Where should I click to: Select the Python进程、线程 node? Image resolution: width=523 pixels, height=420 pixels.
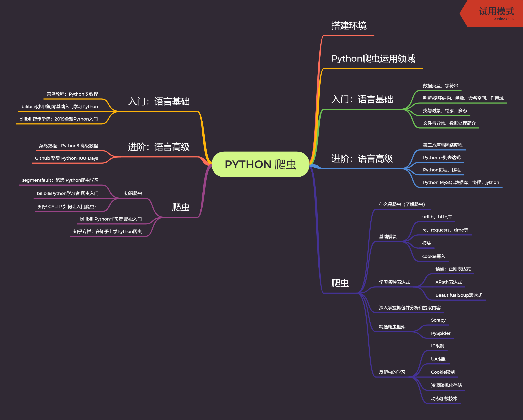tap(442, 170)
